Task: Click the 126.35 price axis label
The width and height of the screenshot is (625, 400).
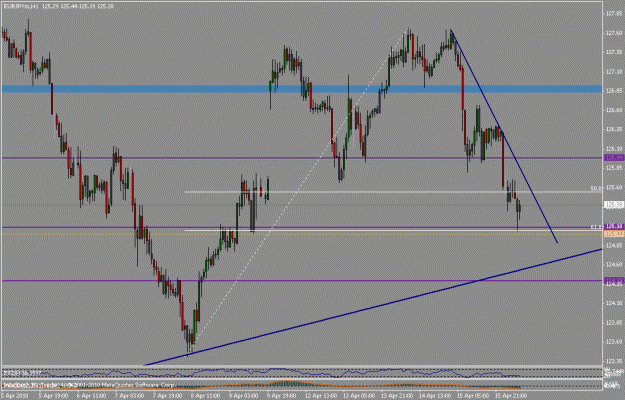Action: [614, 129]
